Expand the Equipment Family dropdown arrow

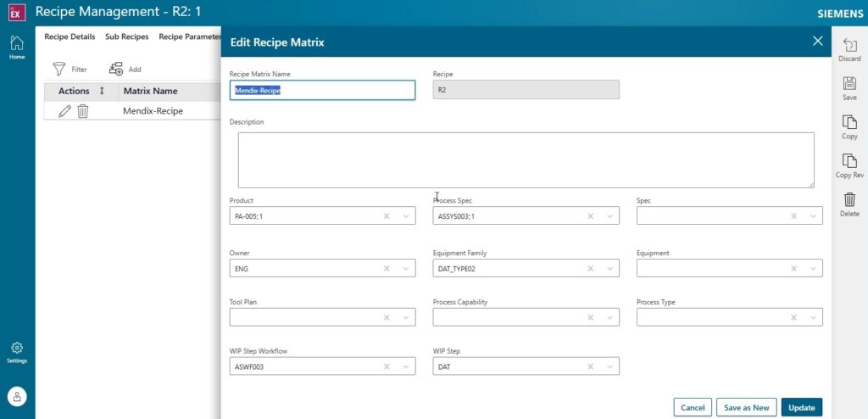[x=609, y=268]
